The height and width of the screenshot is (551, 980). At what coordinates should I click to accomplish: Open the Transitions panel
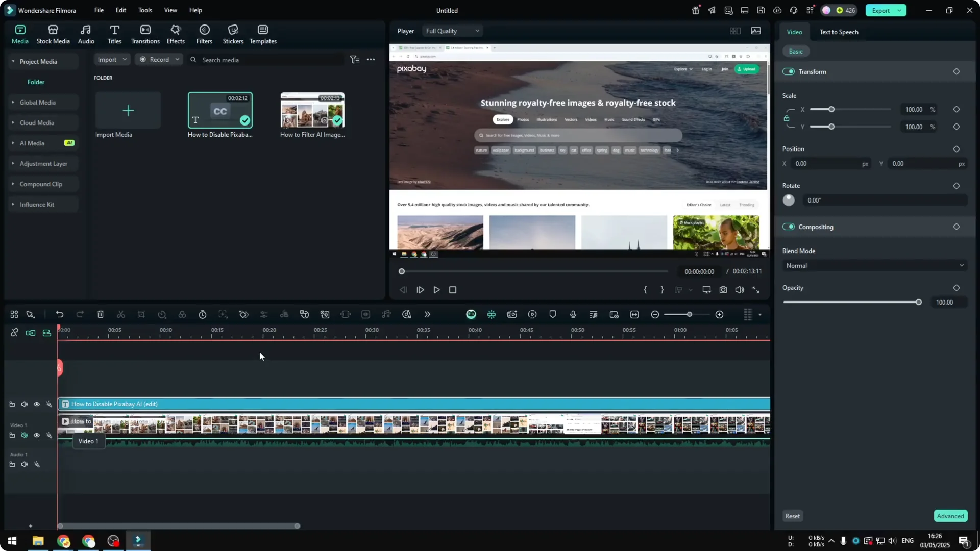[x=145, y=34]
